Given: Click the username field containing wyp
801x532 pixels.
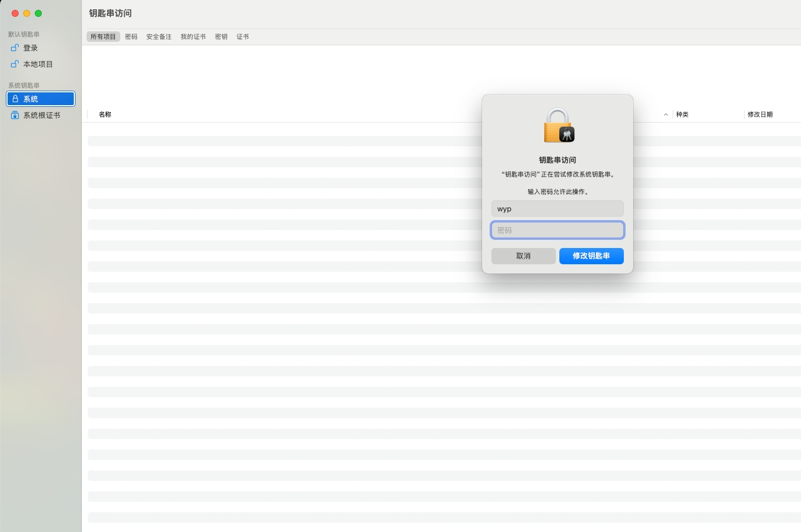Looking at the screenshot, I should click(557, 209).
